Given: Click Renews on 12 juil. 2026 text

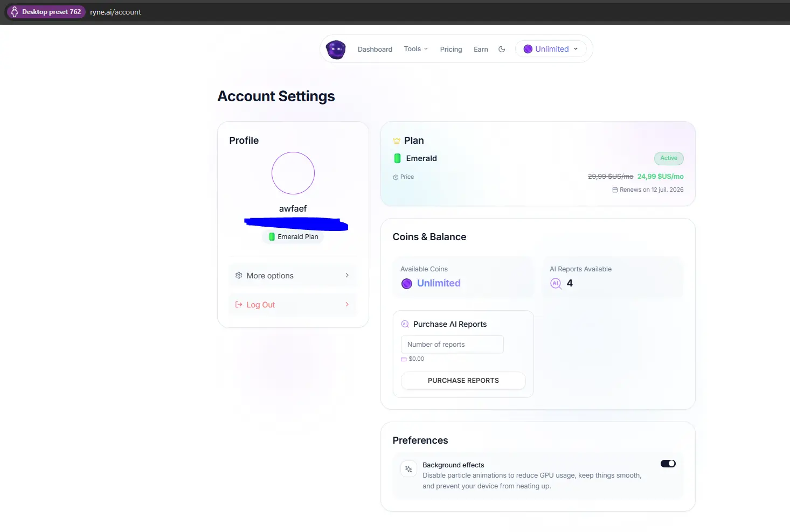Looking at the screenshot, I should coord(652,190).
